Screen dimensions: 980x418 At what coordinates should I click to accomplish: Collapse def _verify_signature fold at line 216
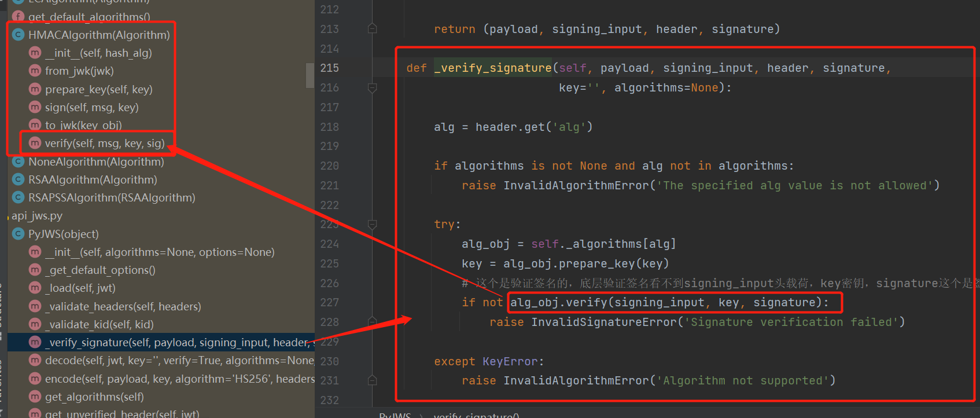pos(373,87)
